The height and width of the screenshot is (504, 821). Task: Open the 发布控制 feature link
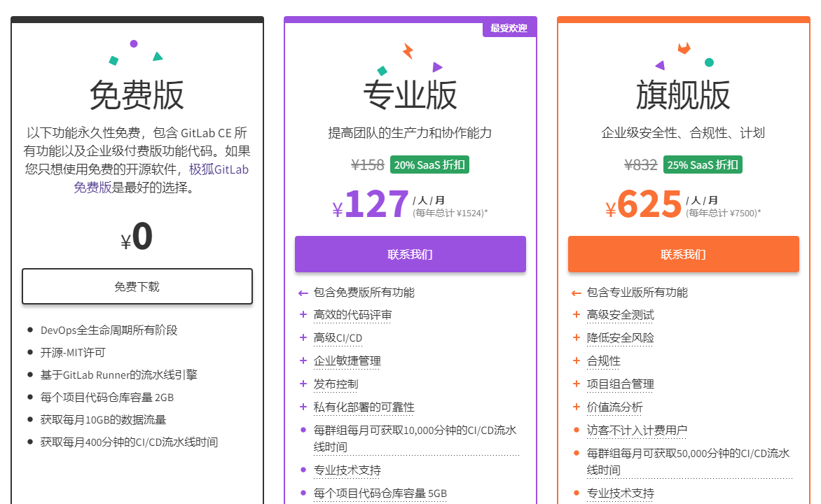(x=336, y=384)
